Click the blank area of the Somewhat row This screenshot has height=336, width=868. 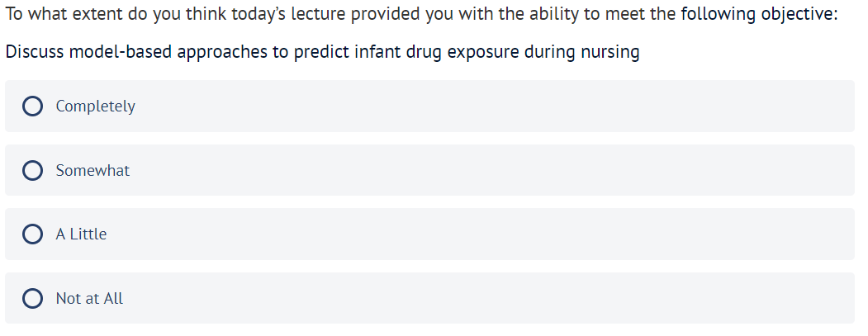point(496,171)
